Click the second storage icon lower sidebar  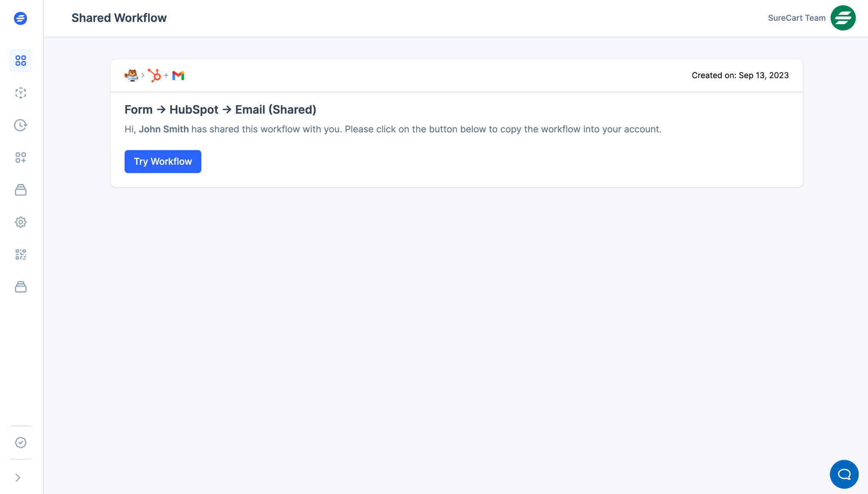[x=21, y=287]
